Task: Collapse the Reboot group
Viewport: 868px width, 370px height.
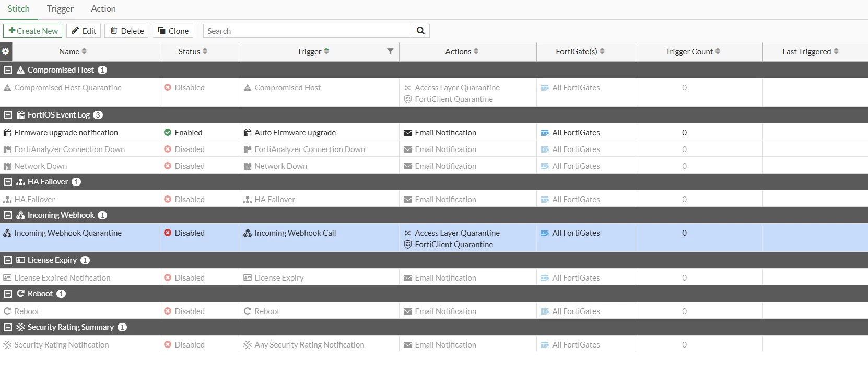Action: pyautogui.click(x=8, y=294)
